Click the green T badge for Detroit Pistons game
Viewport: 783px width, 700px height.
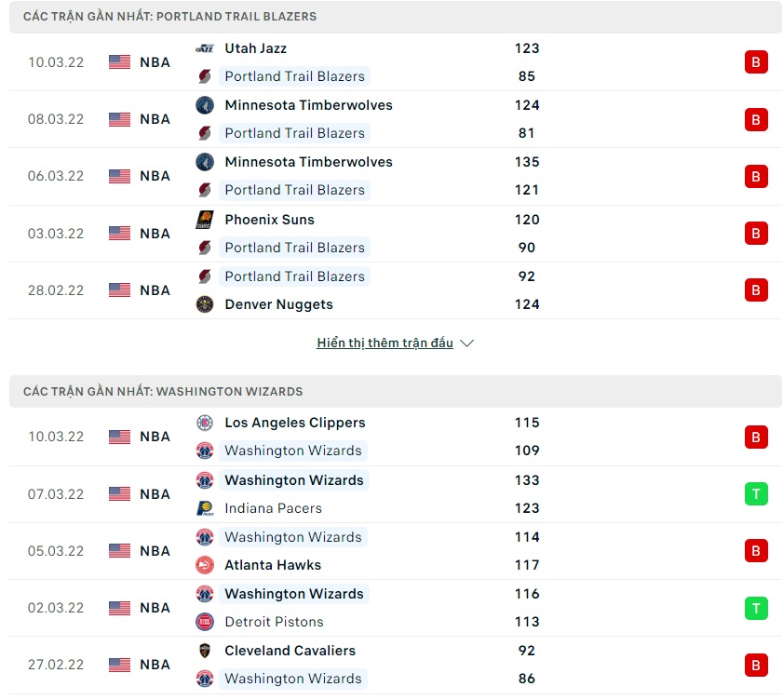point(756,608)
